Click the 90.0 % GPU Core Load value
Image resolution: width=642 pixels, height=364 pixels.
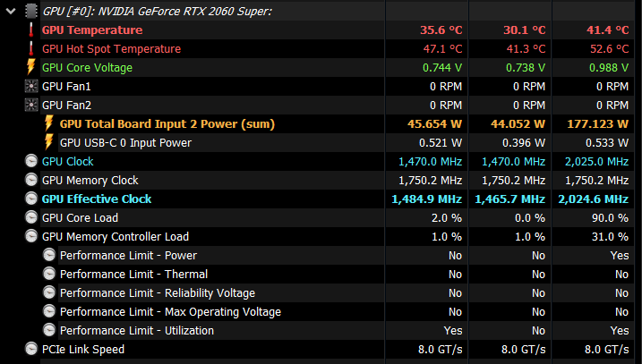pyautogui.click(x=610, y=218)
